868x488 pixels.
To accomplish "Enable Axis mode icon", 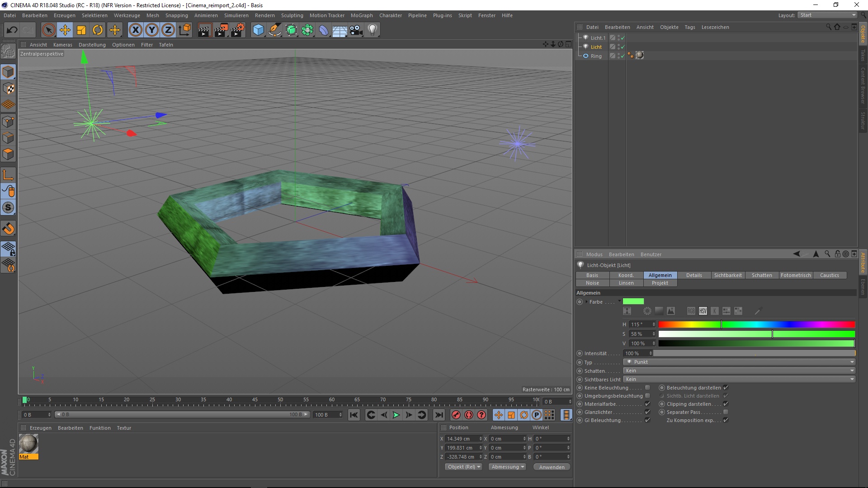I will click(8, 175).
